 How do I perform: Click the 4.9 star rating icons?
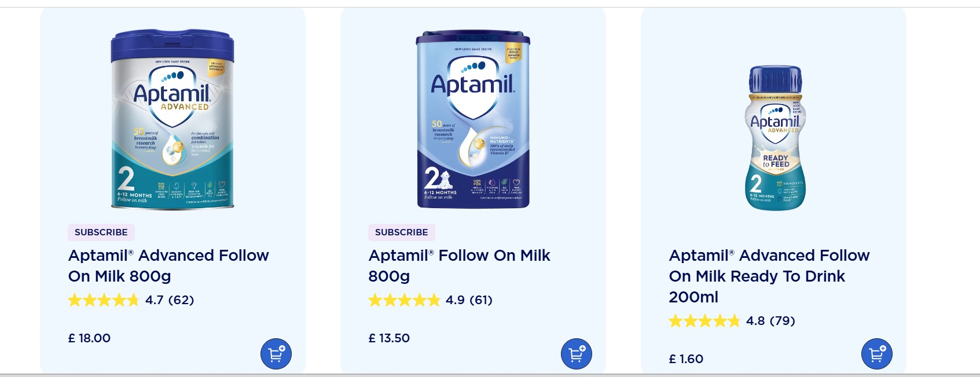[x=404, y=300]
